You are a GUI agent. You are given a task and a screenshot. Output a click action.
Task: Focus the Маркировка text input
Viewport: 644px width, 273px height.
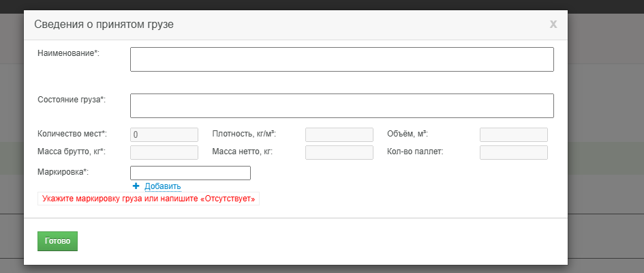point(190,173)
